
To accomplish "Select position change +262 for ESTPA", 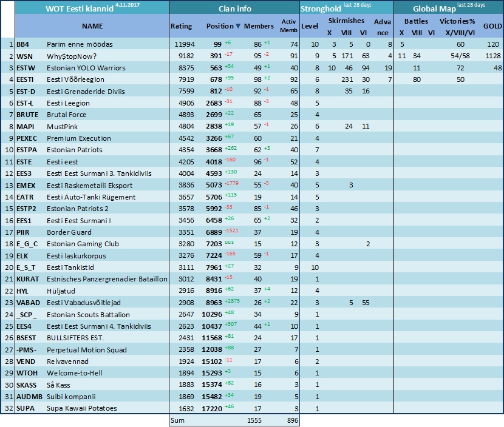I will pyautogui.click(x=231, y=148).
